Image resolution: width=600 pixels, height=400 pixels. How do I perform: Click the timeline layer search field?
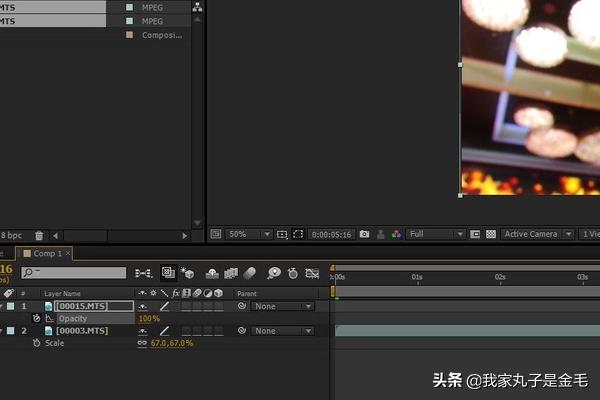(73, 273)
